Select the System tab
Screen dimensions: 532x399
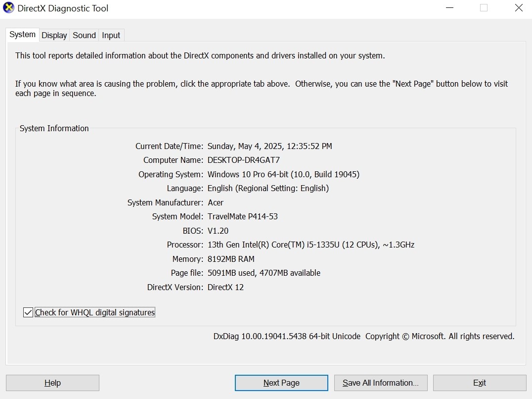pyautogui.click(x=22, y=35)
